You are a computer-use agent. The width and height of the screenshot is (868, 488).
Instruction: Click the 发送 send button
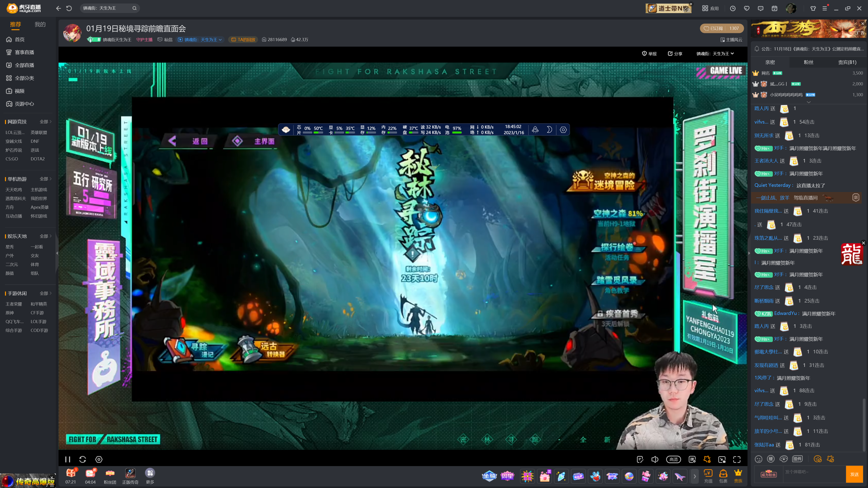click(x=854, y=474)
